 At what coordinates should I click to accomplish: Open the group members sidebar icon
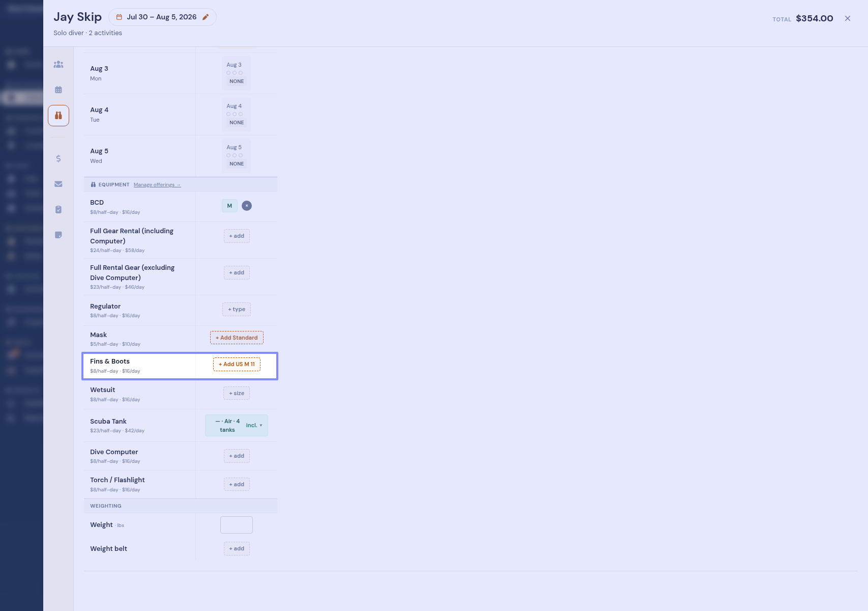point(59,65)
